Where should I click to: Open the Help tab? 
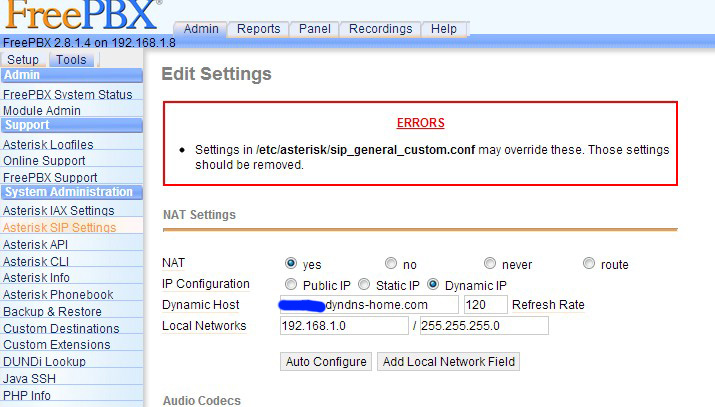pos(443,29)
